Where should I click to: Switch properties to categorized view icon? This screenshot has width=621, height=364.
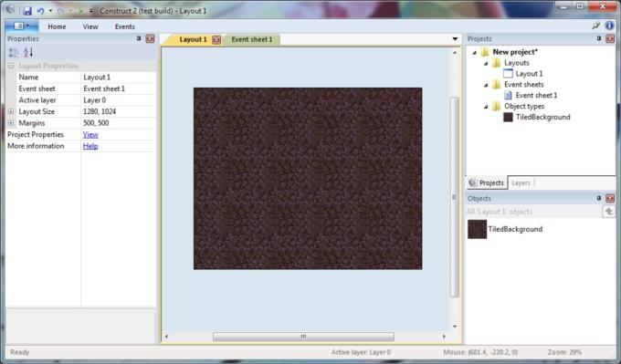coord(13,52)
